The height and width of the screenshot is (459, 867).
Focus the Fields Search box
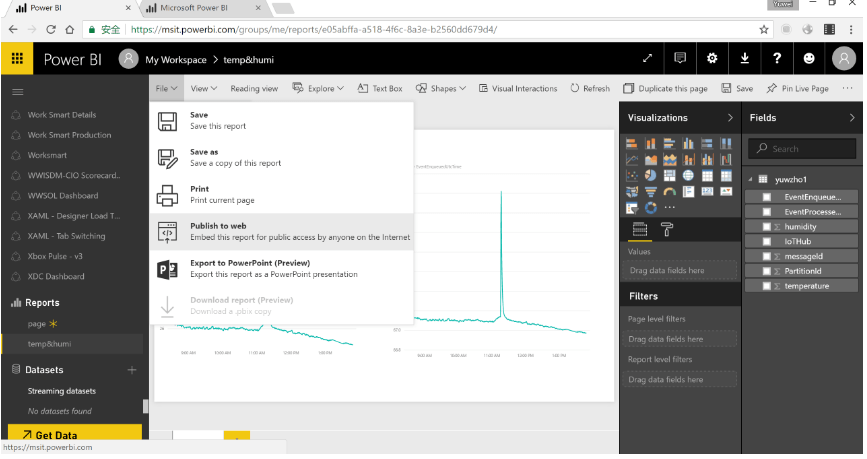(802, 149)
